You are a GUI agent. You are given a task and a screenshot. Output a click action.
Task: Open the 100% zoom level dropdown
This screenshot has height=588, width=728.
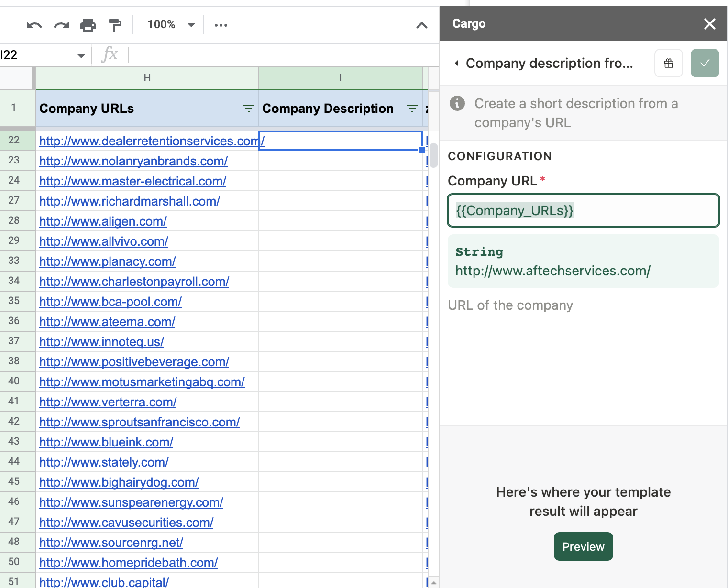click(x=171, y=25)
